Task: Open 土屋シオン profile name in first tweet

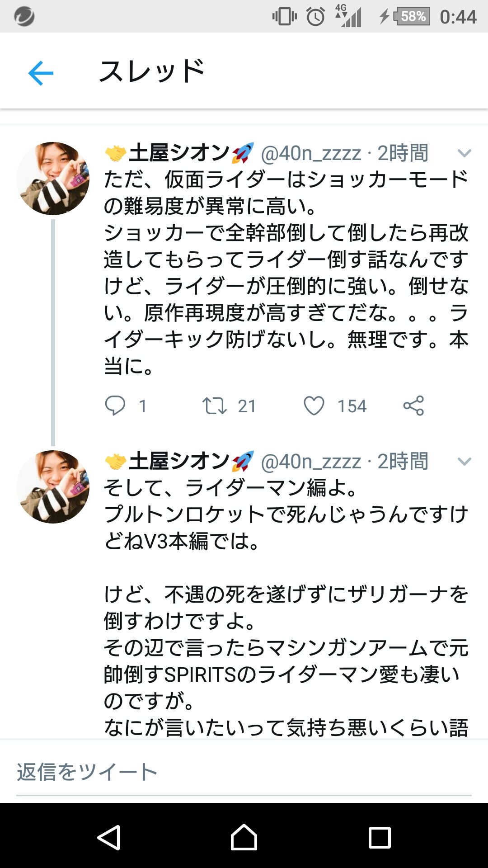Action: click(x=179, y=153)
